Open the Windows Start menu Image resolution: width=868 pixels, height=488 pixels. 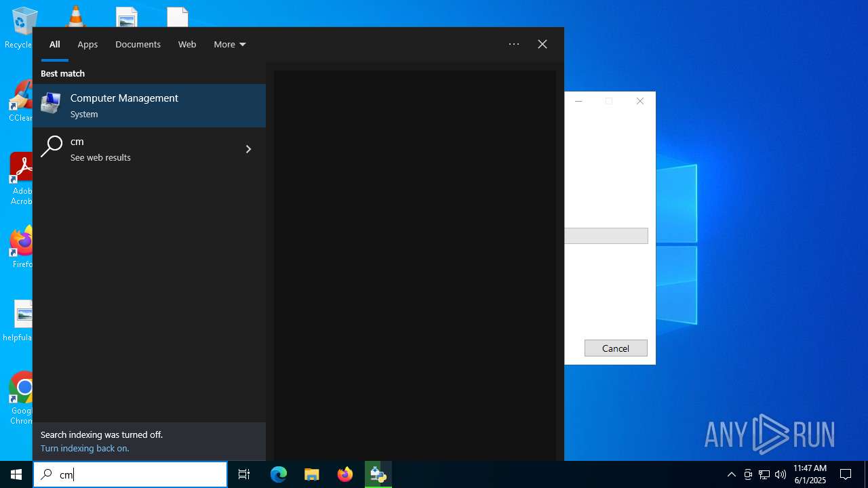[16, 474]
